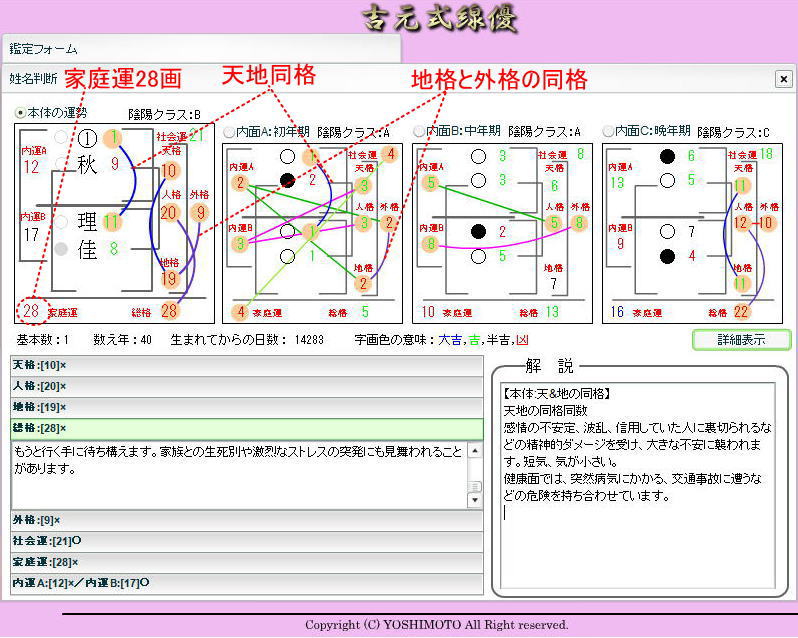Click the 地格 19 circle in the 本体 chart

pos(169,279)
